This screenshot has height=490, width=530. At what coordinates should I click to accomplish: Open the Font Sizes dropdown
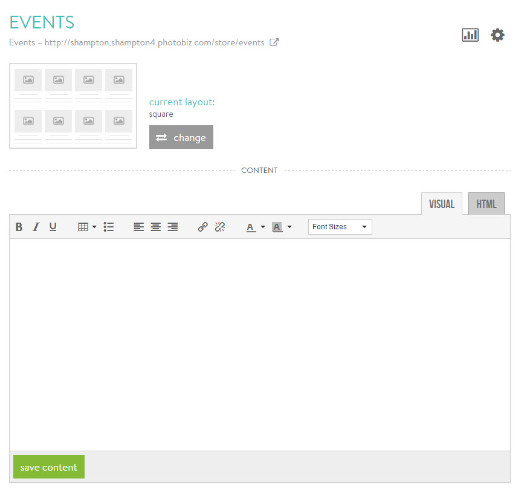(340, 227)
